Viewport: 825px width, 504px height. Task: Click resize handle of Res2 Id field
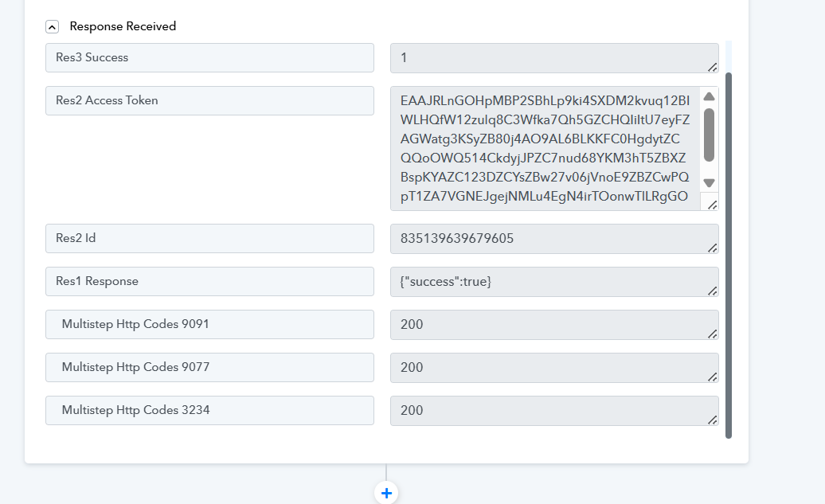point(712,248)
